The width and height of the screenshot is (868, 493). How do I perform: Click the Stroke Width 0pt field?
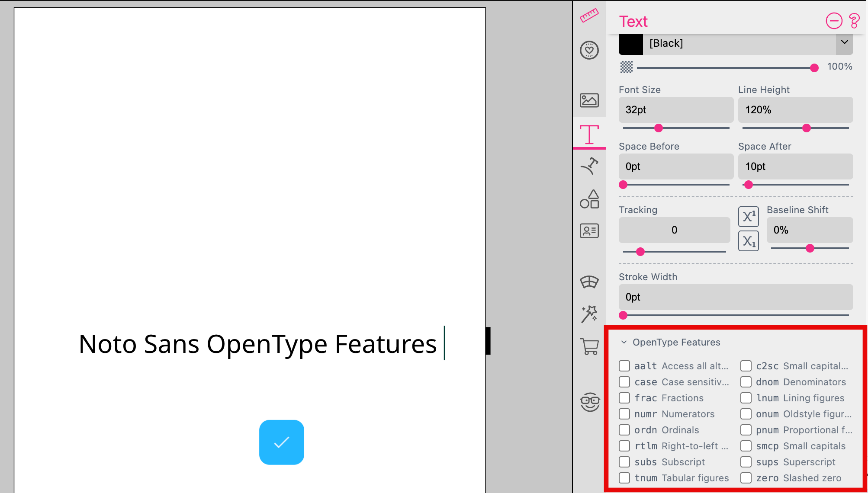pos(736,297)
